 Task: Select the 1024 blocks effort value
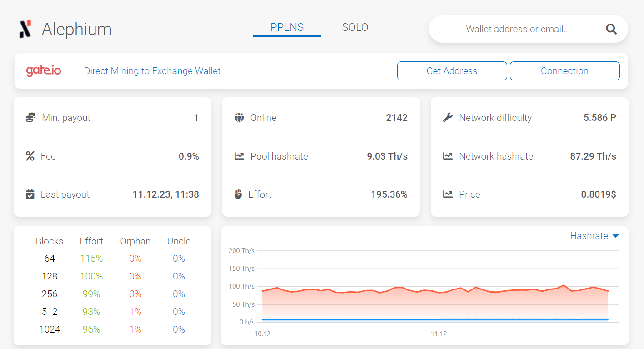(x=91, y=329)
